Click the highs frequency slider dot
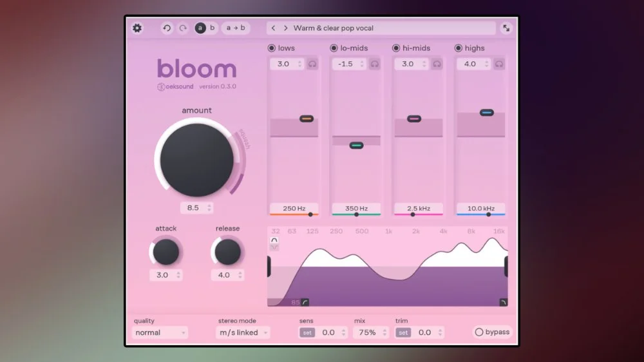 pyautogui.click(x=488, y=214)
